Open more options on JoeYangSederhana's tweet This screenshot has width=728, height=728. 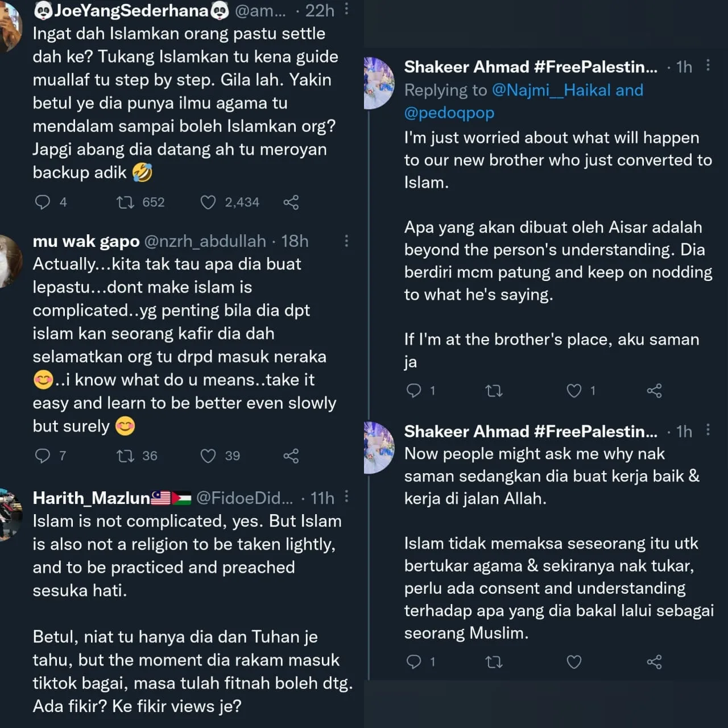pos(346,10)
